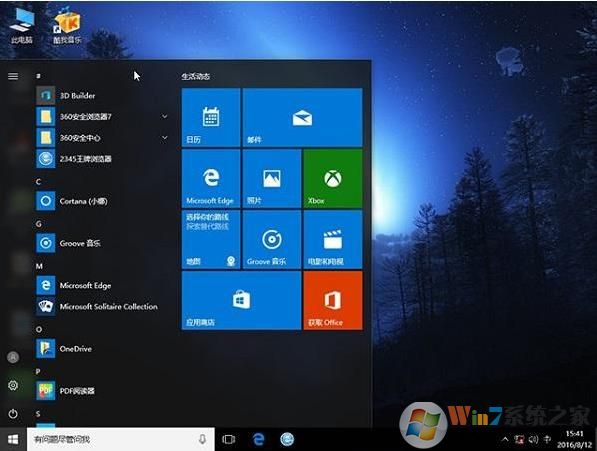Open Microsoft Solitaire Collection

103,306
